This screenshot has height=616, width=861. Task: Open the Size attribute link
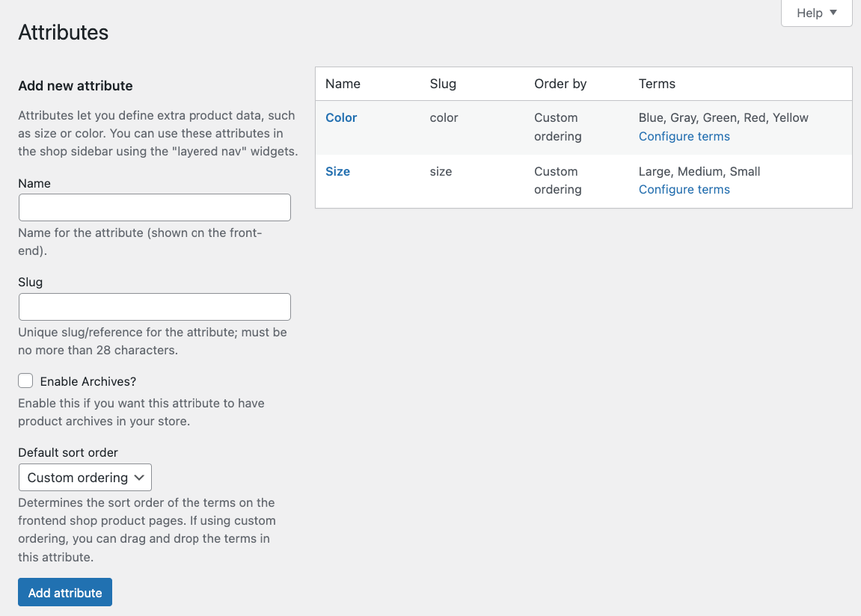(337, 172)
